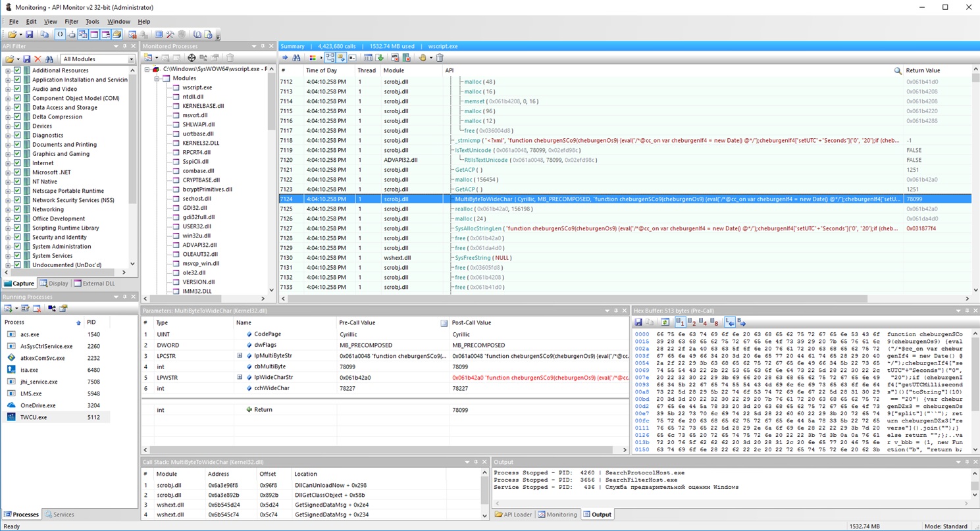Click the binoculars find icon in API Filter
980x531 pixels.
click(48, 59)
